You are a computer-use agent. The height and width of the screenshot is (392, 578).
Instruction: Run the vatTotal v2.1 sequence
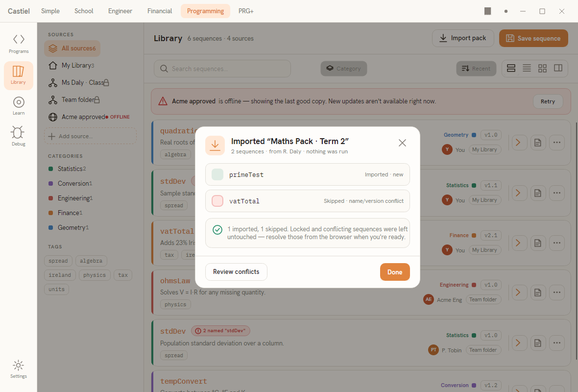click(x=518, y=243)
